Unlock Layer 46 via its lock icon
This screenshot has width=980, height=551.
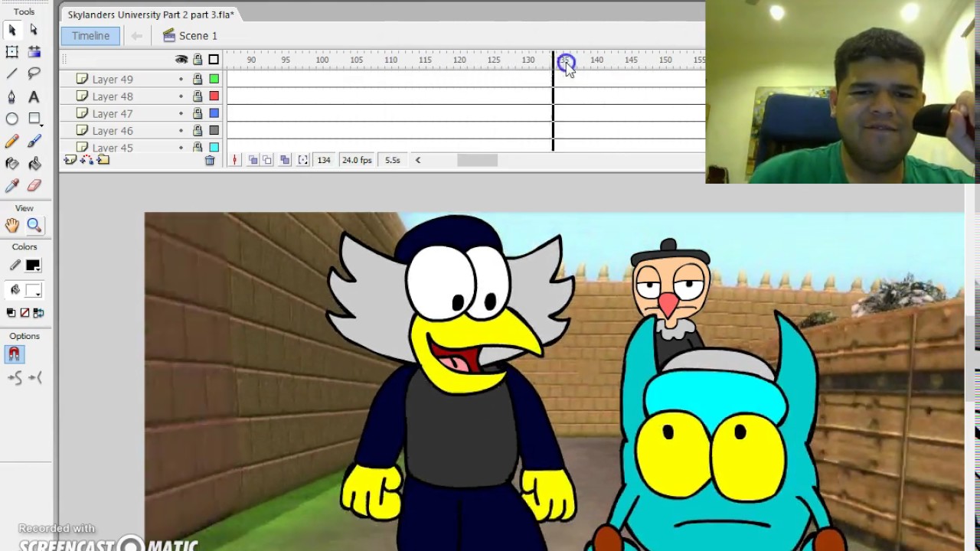pos(198,131)
